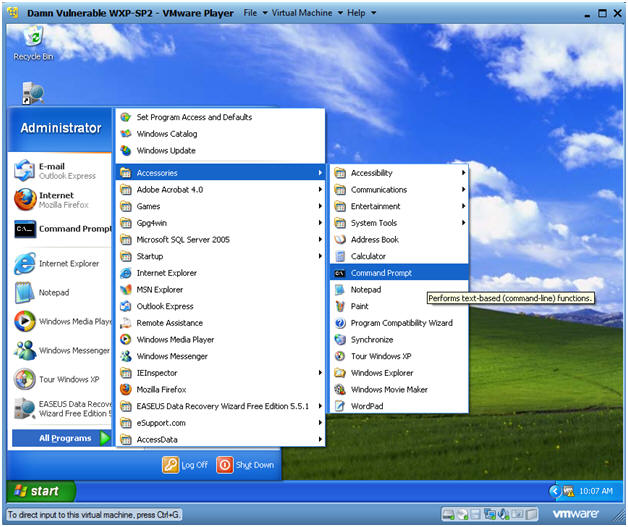Expand Adobe Acrobat 4.0 folder
628x527 pixels.
pyautogui.click(x=220, y=190)
